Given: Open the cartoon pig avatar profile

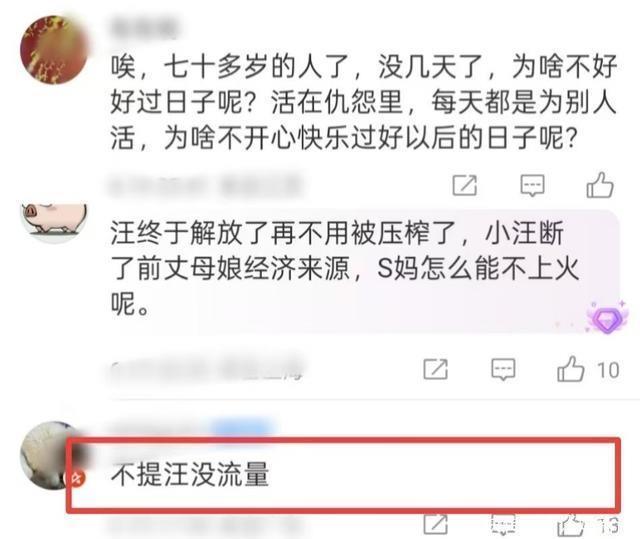Looking at the screenshot, I should click(54, 222).
